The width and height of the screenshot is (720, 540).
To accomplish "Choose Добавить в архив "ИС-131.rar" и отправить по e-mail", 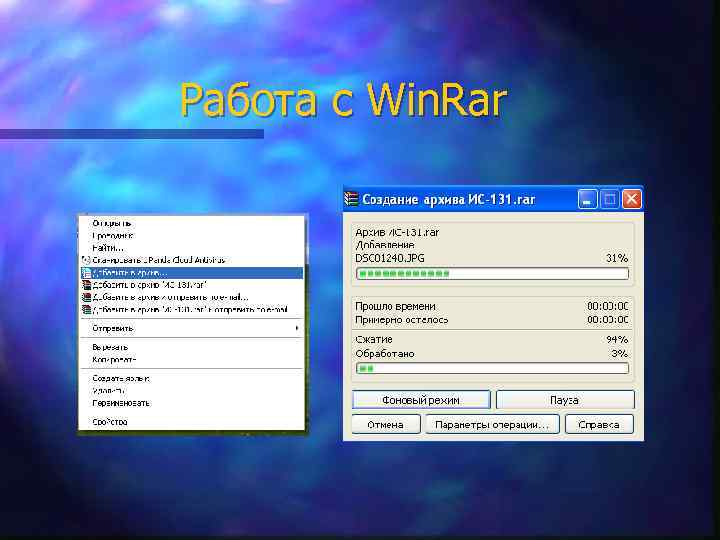I will [x=190, y=309].
